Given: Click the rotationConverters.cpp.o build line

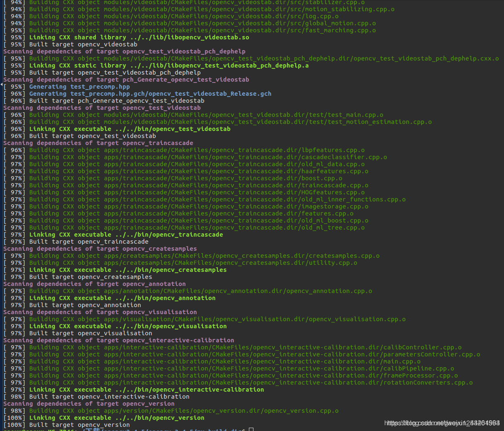Looking at the screenshot, I should (x=238, y=383).
